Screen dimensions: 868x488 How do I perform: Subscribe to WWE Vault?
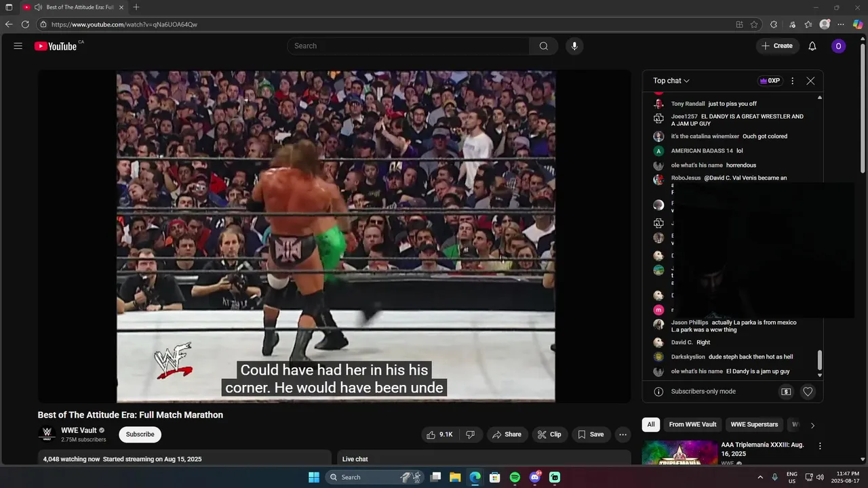click(140, 434)
